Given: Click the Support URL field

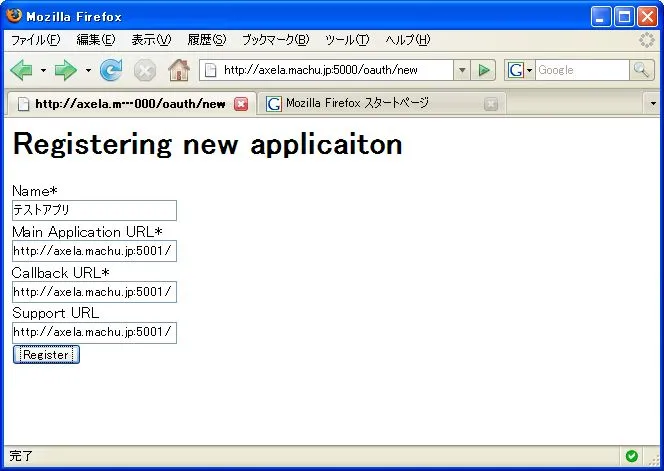Looking at the screenshot, I should coord(94,332).
